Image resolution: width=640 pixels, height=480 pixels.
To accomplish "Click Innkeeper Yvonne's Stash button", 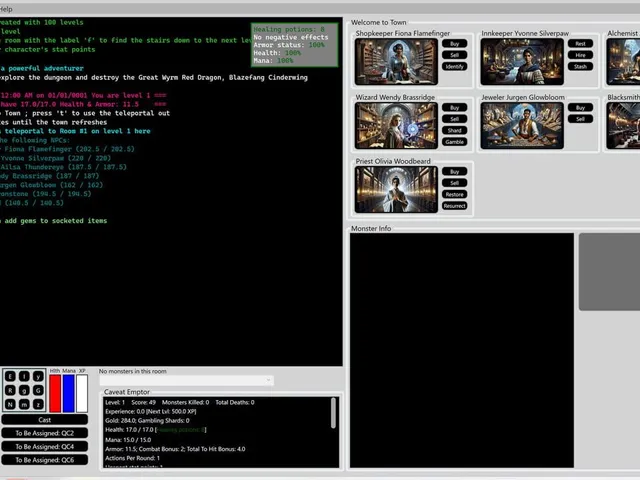I will (x=580, y=67).
